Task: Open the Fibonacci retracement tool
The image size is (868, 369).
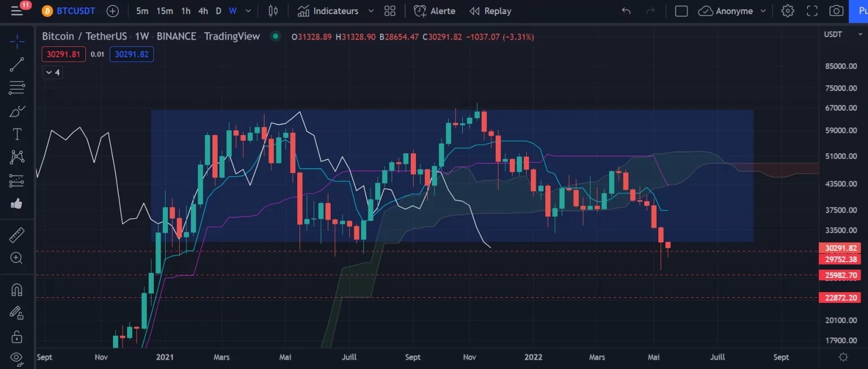Action: (17, 88)
